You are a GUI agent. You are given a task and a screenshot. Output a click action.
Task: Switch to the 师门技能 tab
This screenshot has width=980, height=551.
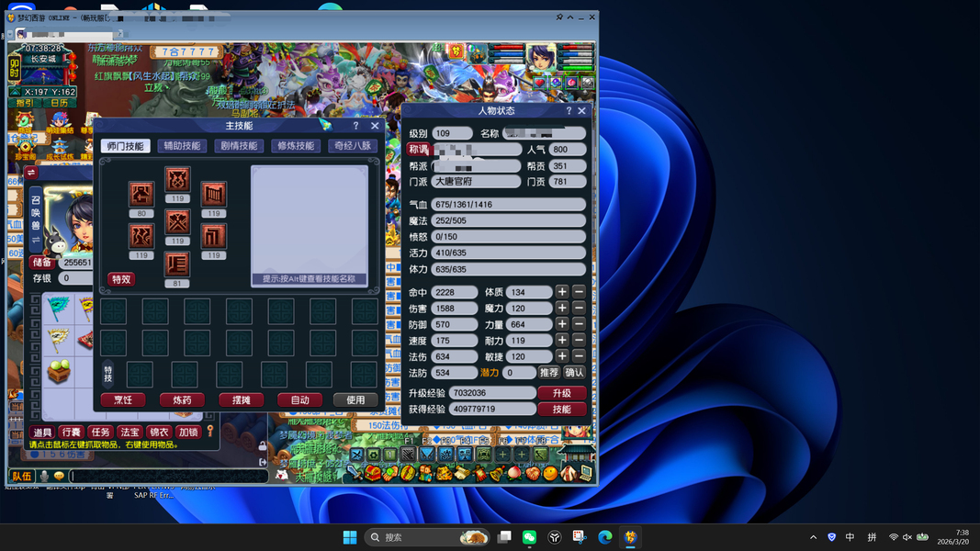pos(125,146)
